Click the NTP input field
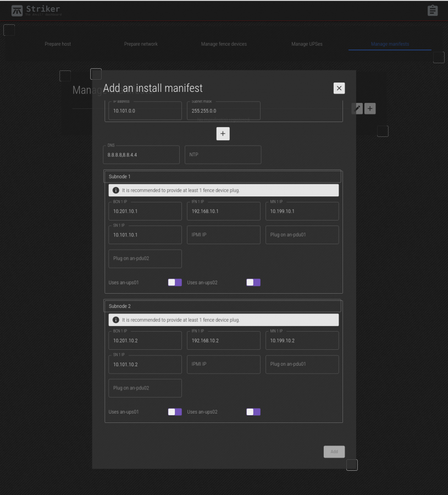The width and height of the screenshot is (448, 495). [223, 155]
